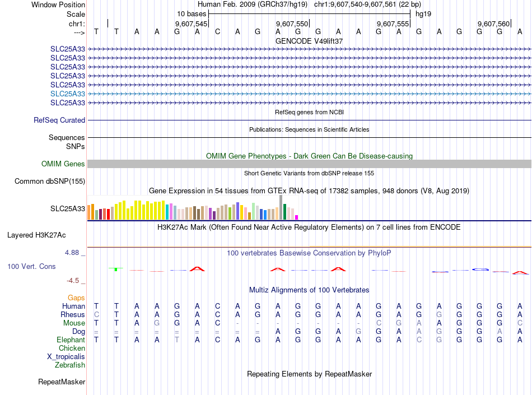532x395 pixels.
Task: Open Short Genetic Variants dbSNP release 155 title
Action: (309, 173)
